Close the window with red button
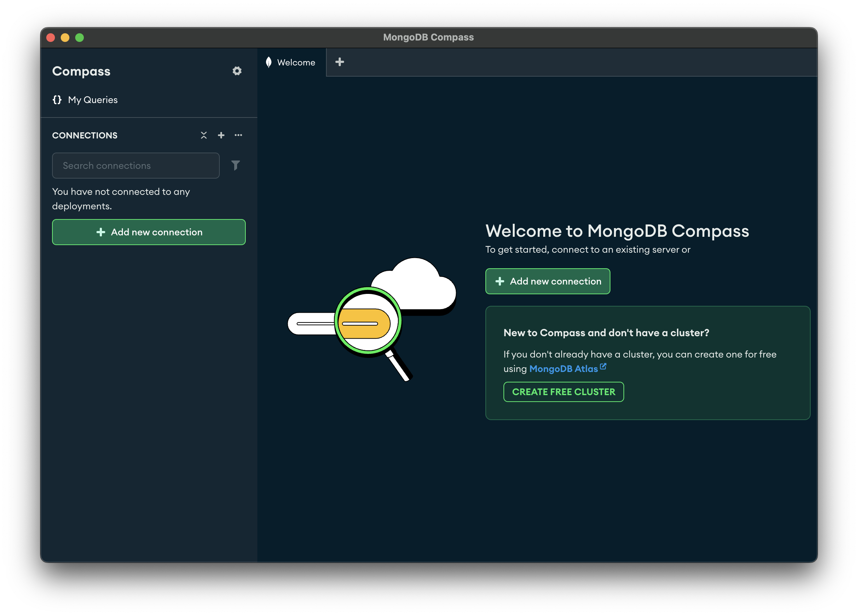The image size is (858, 616). coord(51,38)
